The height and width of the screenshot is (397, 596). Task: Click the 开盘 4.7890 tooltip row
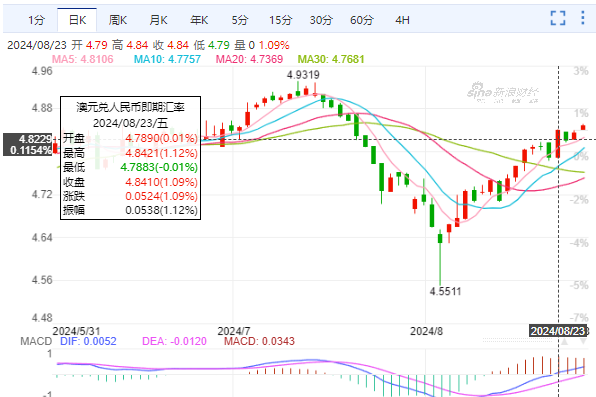(130, 138)
